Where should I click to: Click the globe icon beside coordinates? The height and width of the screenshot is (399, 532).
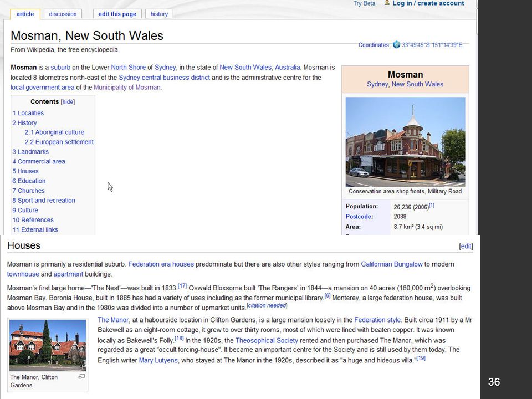(396, 45)
